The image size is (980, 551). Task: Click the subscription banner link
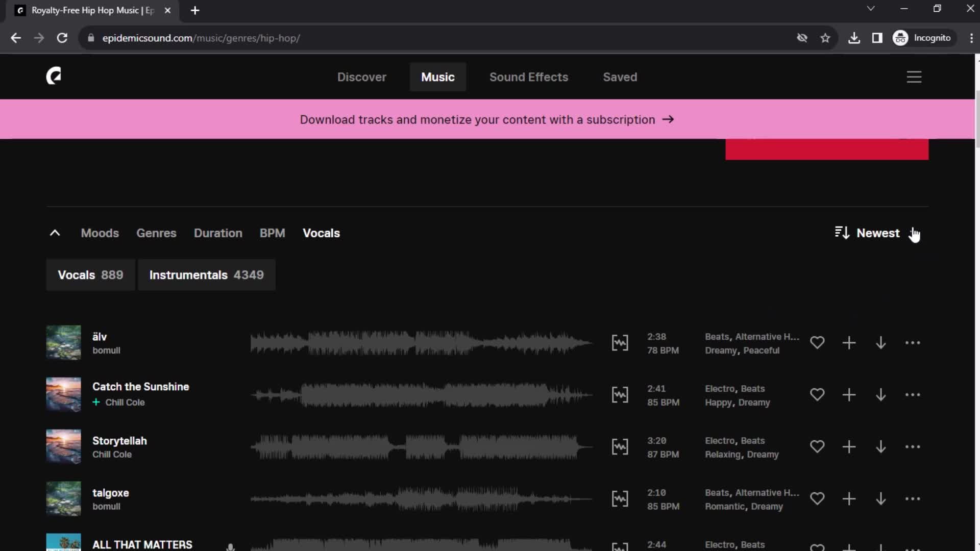pyautogui.click(x=487, y=119)
